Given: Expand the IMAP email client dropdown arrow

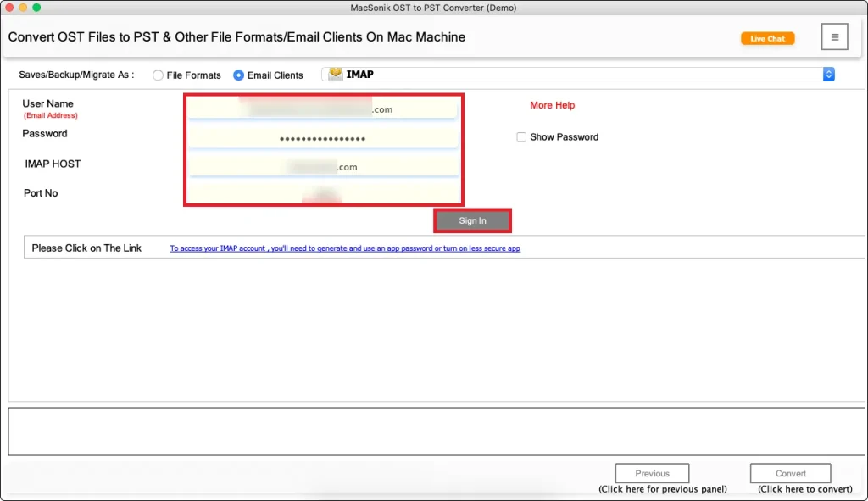Looking at the screenshot, I should click(x=828, y=75).
